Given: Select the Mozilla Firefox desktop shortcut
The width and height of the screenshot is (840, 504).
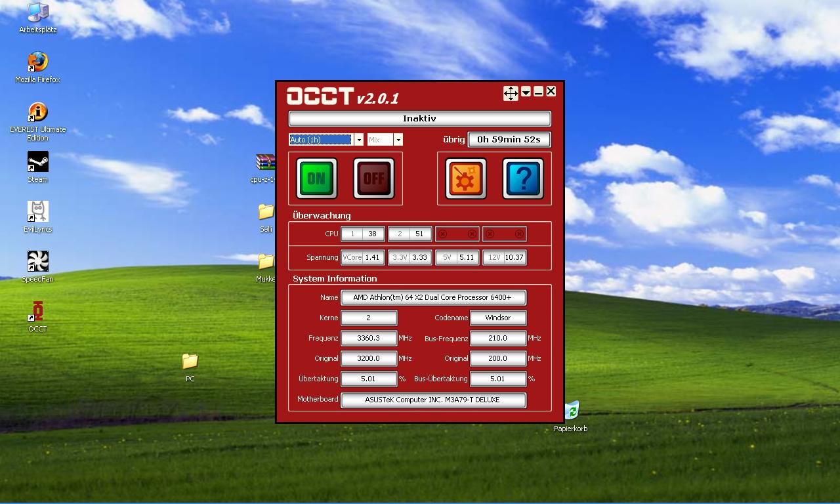Looking at the screenshot, I should tap(37, 68).
